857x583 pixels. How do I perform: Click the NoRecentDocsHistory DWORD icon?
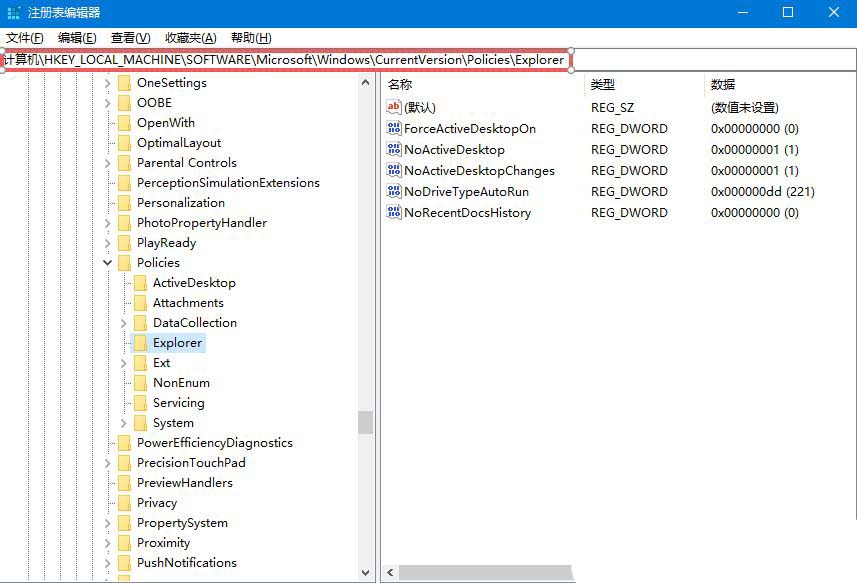point(394,212)
